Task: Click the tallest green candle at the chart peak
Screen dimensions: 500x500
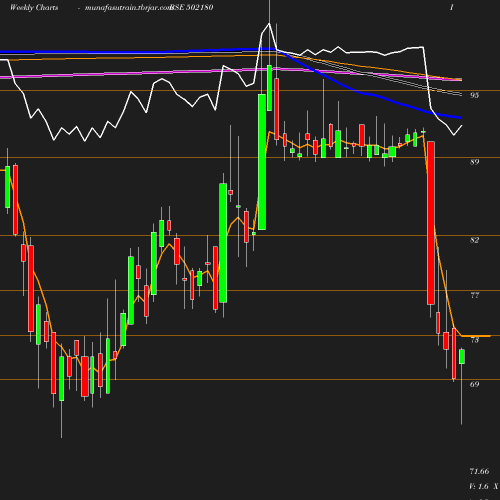Action: click(x=262, y=162)
